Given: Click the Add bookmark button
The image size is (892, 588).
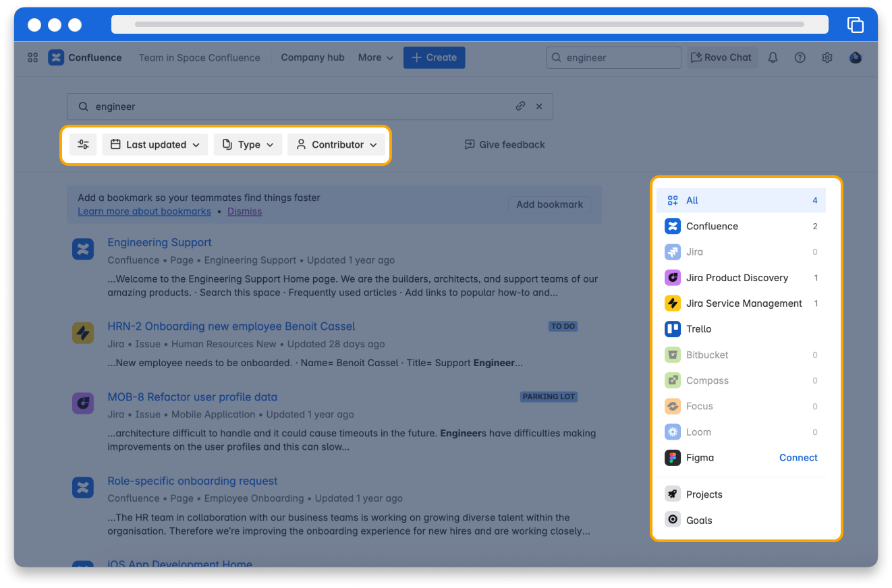Looking at the screenshot, I should click(550, 204).
